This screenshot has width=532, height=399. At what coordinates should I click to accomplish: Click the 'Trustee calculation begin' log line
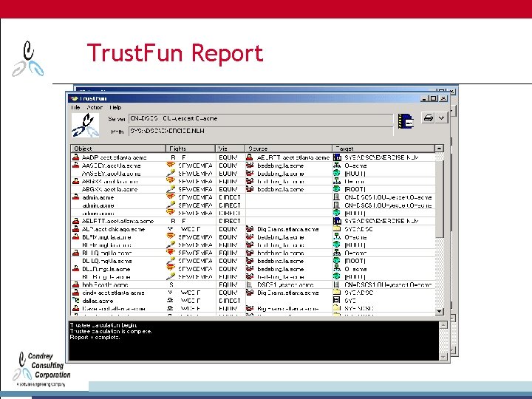103,325
